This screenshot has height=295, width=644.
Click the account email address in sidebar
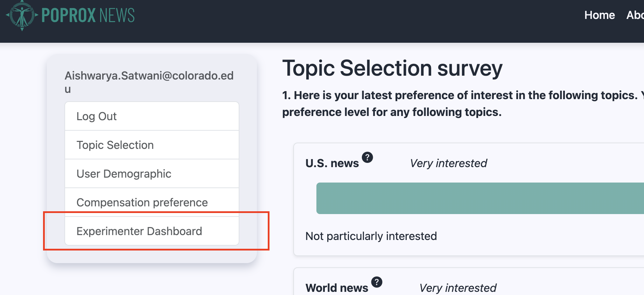[149, 82]
